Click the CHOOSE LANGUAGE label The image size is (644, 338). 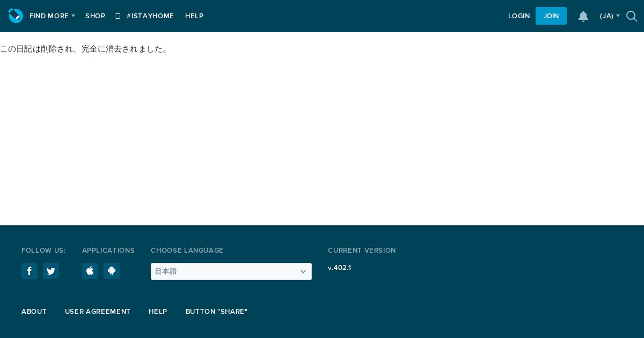pos(187,251)
